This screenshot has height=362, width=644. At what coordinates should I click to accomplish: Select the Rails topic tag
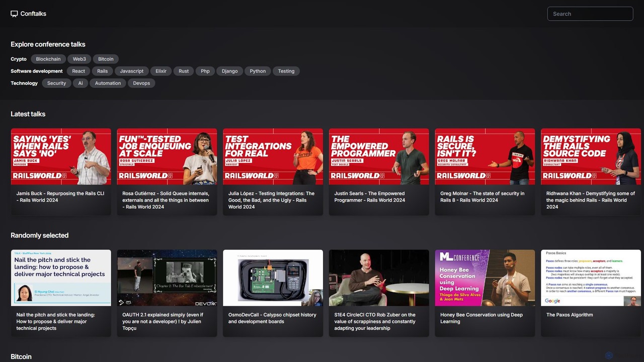tap(103, 71)
